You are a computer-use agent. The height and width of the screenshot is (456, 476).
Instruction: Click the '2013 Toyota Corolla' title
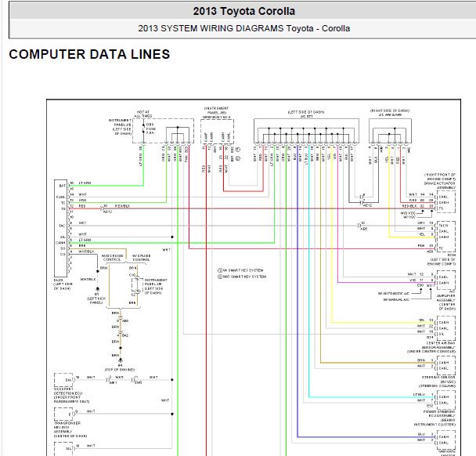pyautogui.click(x=243, y=11)
